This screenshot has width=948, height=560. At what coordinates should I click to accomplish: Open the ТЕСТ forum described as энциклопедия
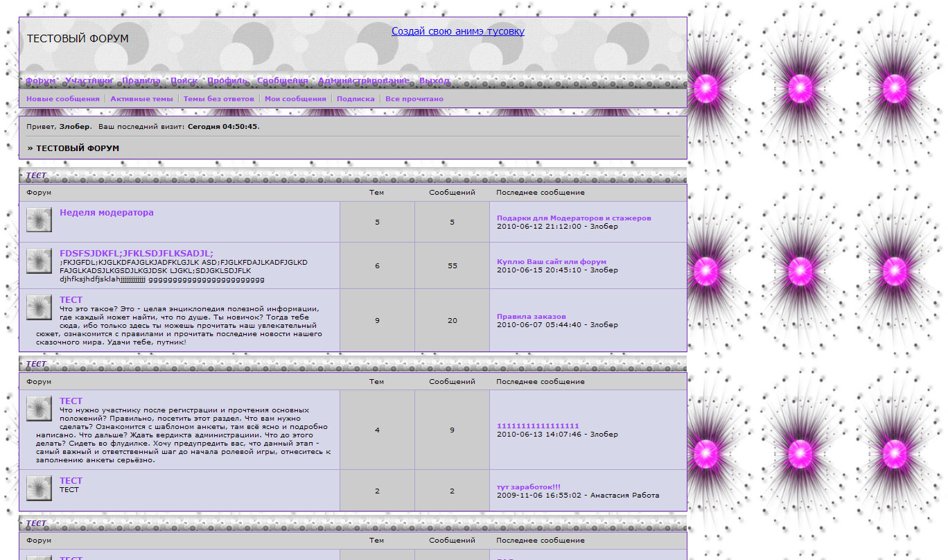pos(71,300)
